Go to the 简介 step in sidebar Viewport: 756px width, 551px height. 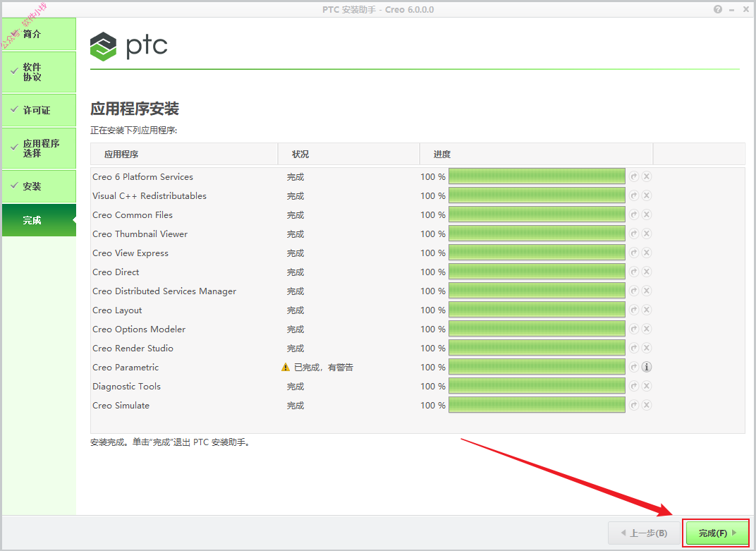(x=39, y=34)
